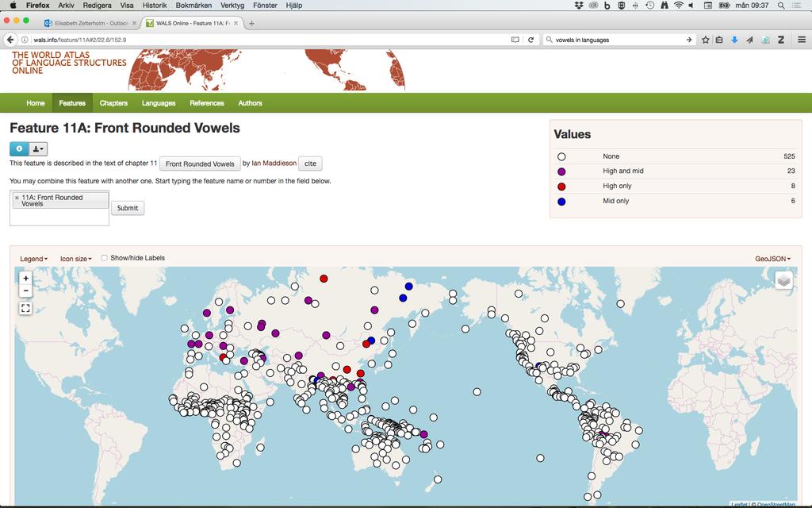Screen dimensions: 812x508
Task: Open the Firefox hamburger menu
Action: click(x=802, y=40)
